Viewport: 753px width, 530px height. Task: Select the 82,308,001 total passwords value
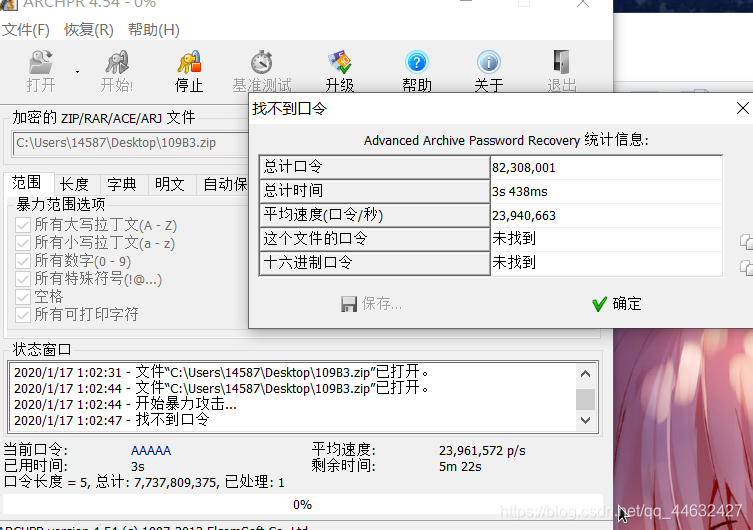pos(523,168)
